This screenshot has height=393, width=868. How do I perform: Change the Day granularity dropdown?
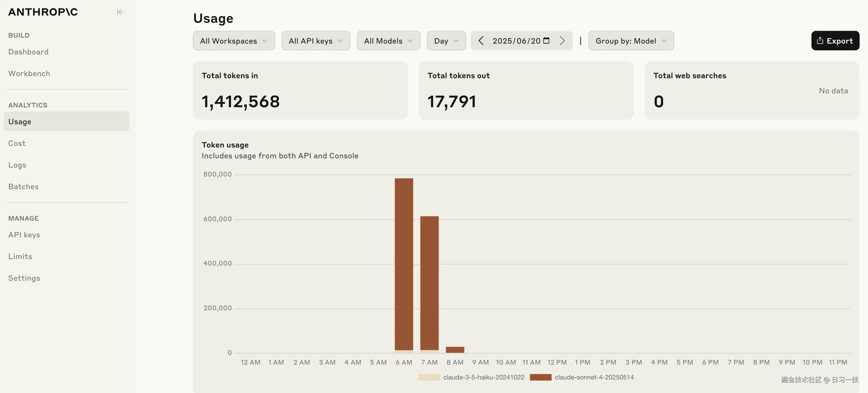pos(446,41)
